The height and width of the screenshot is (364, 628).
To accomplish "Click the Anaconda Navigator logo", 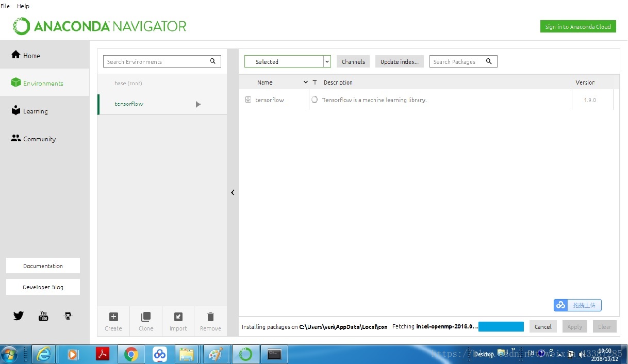I will (100, 26).
